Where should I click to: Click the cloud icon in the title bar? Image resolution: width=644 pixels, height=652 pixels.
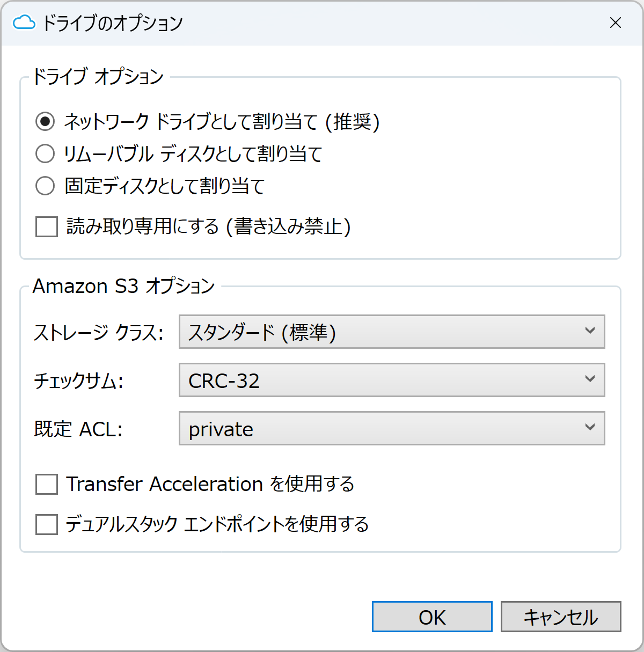tap(24, 23)
